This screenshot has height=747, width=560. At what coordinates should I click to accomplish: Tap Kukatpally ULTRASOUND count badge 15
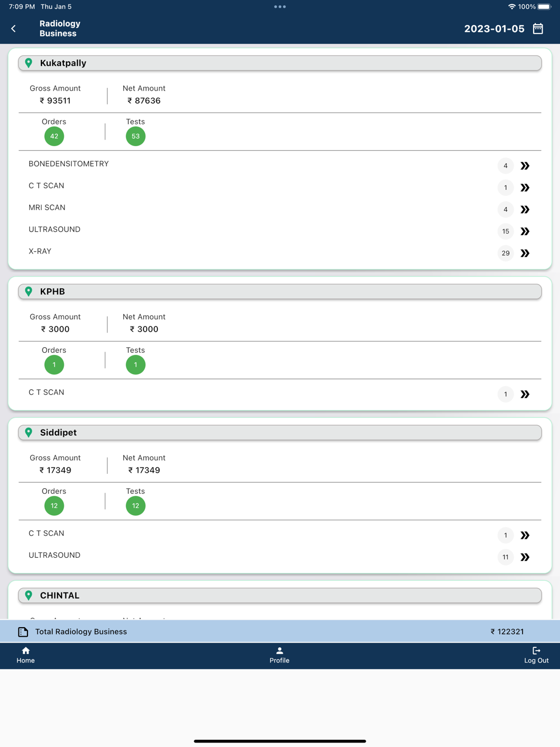pyautogui.click(x=506, y=231)
